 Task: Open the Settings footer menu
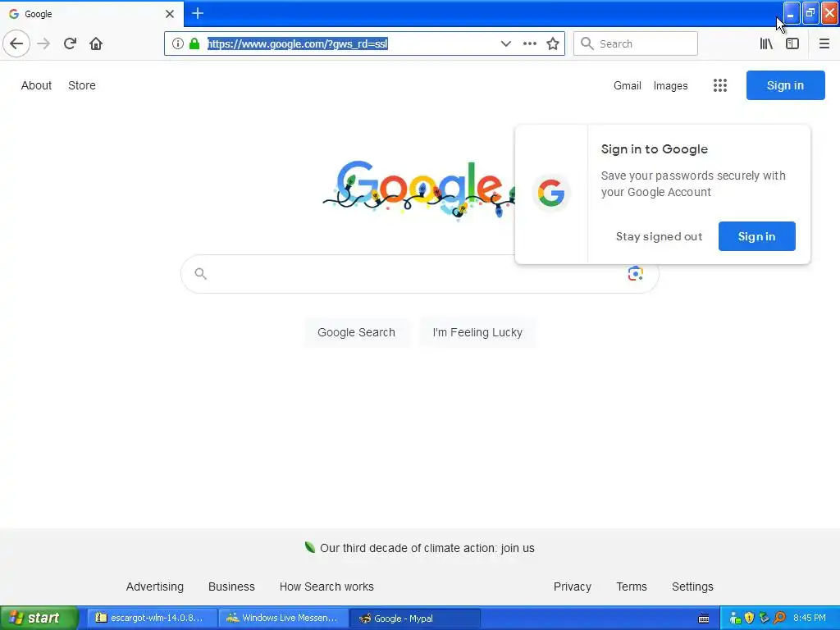point(692,587)
